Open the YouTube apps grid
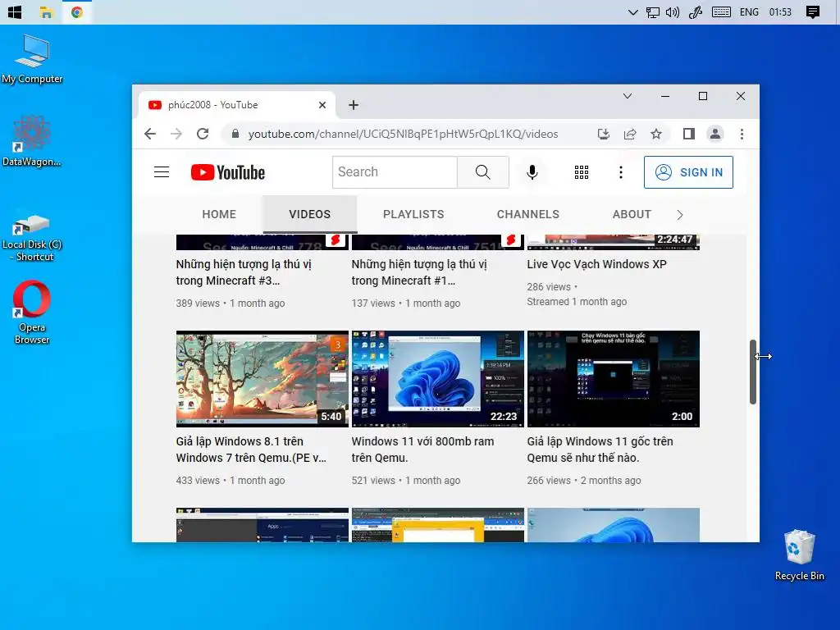The width and height of the screenshot is (840, 630). [582, 172]
